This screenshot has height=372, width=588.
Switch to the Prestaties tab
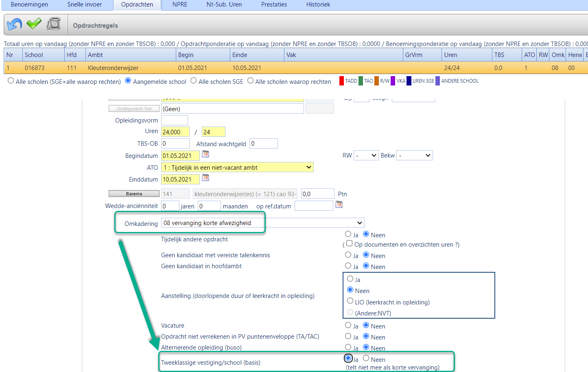(x=274, y=4)
